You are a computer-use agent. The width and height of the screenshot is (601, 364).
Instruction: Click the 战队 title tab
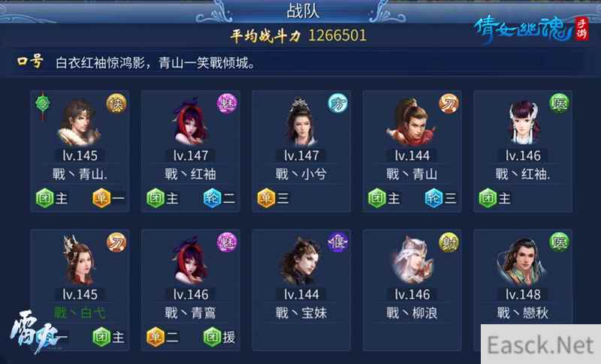tap(303, 11)
